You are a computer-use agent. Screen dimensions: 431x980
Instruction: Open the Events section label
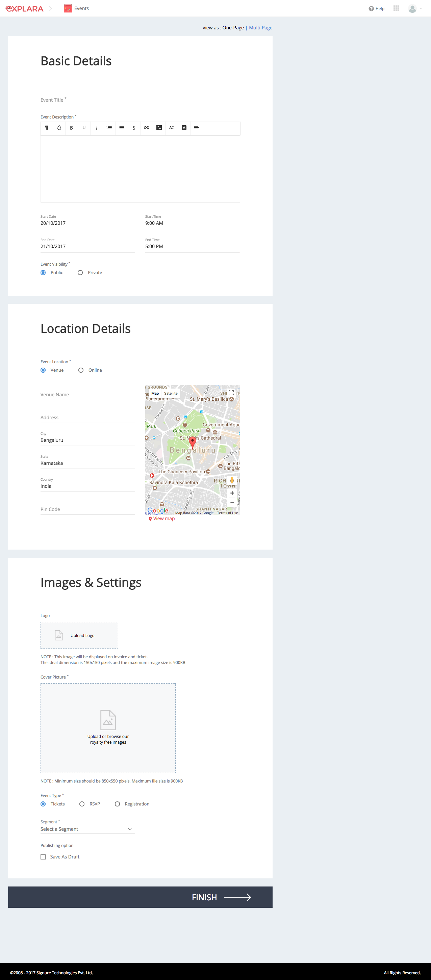tap(81, 8)
